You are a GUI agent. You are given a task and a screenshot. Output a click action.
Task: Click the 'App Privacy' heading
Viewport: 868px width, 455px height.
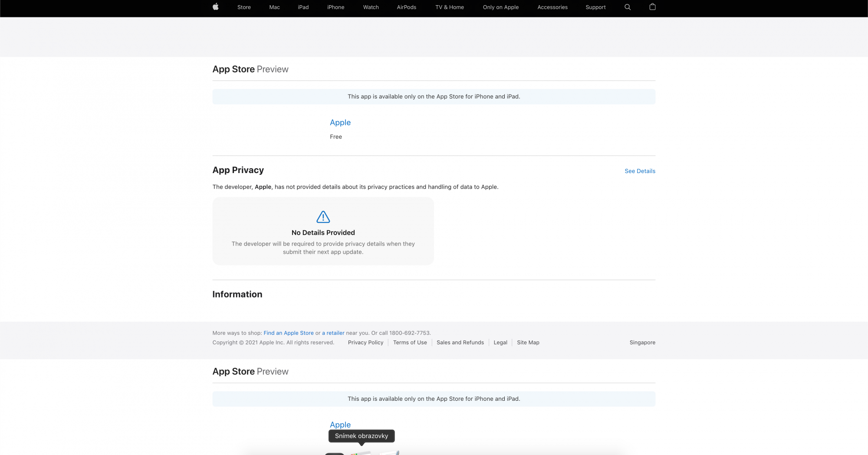point(238,170)
